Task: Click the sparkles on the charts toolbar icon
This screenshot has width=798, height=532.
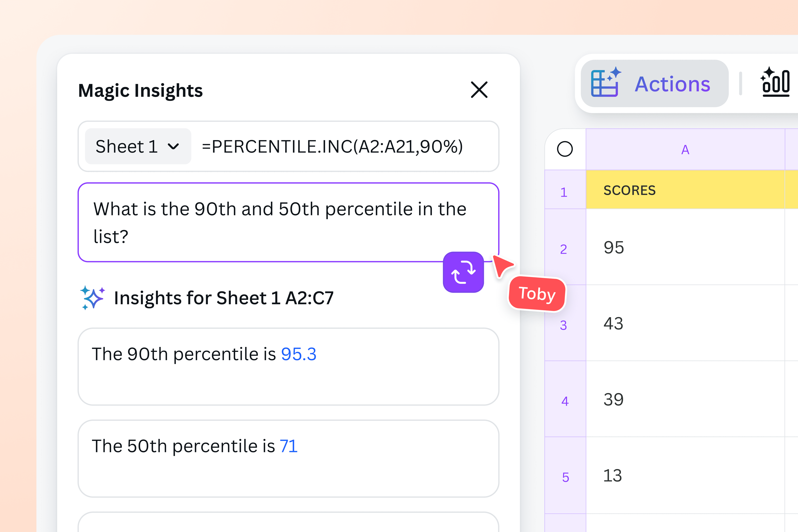Action: (769, 73)
